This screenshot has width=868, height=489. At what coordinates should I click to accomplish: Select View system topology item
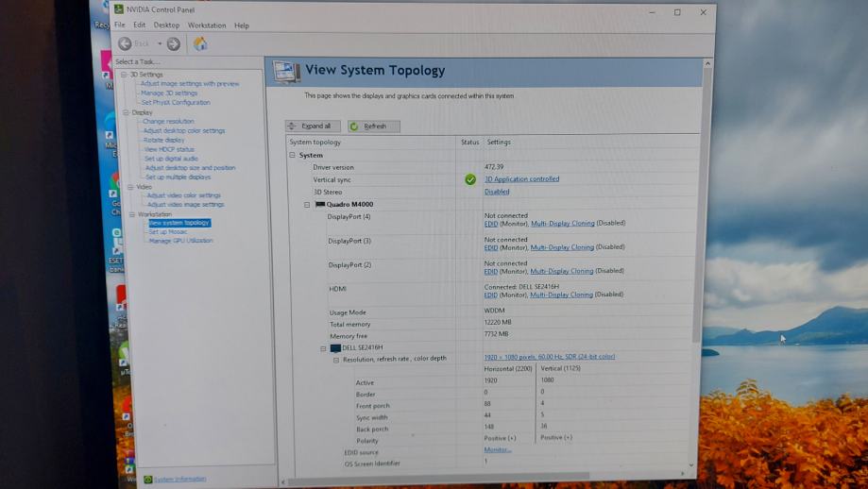[x=179, y=223]
